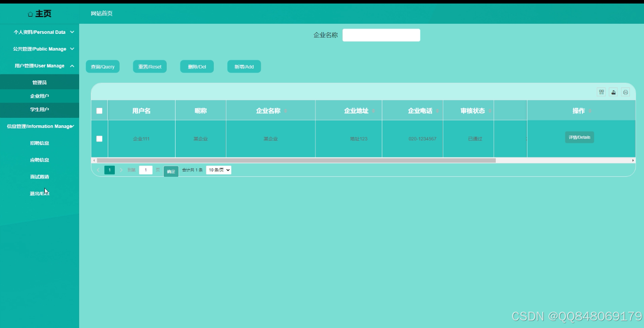Screen dimensions: 644x328
Task: Click the 详情/Details button for 企业111
Action: (579, 137)
